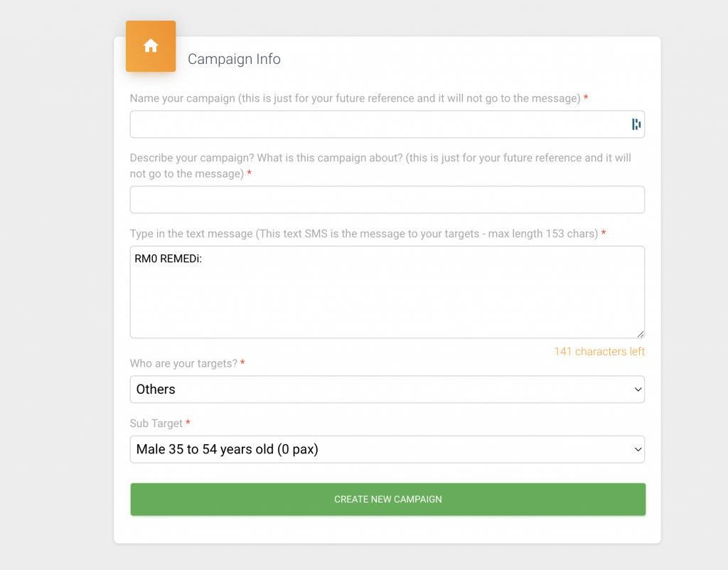Screen dimensions: 728x570
Task: Click the 'Name your campaign' field label
Action: [355, 98]
